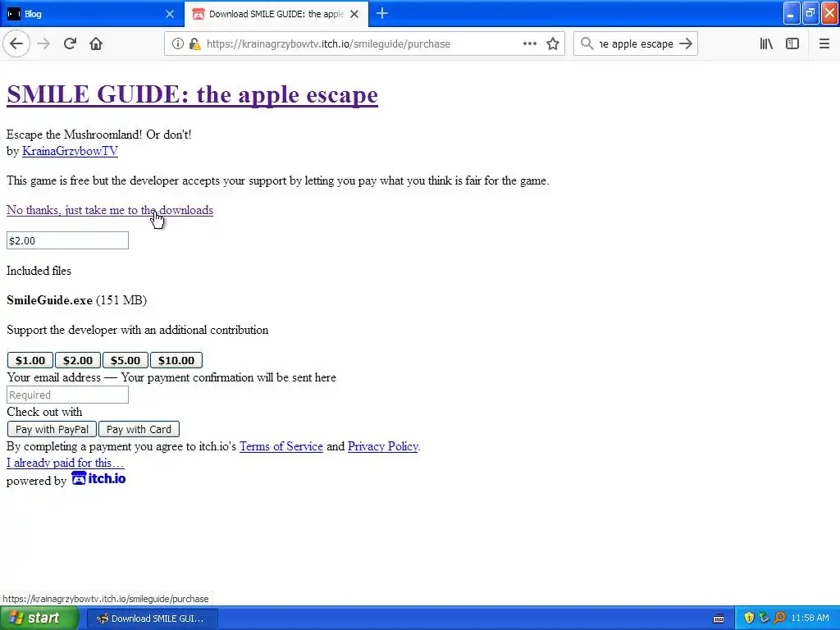Open the SMILE GUIDE: the apple escape heading link
Image resolution: width=840 pixels, height=630 pixels.
click(x=192, y=95)
